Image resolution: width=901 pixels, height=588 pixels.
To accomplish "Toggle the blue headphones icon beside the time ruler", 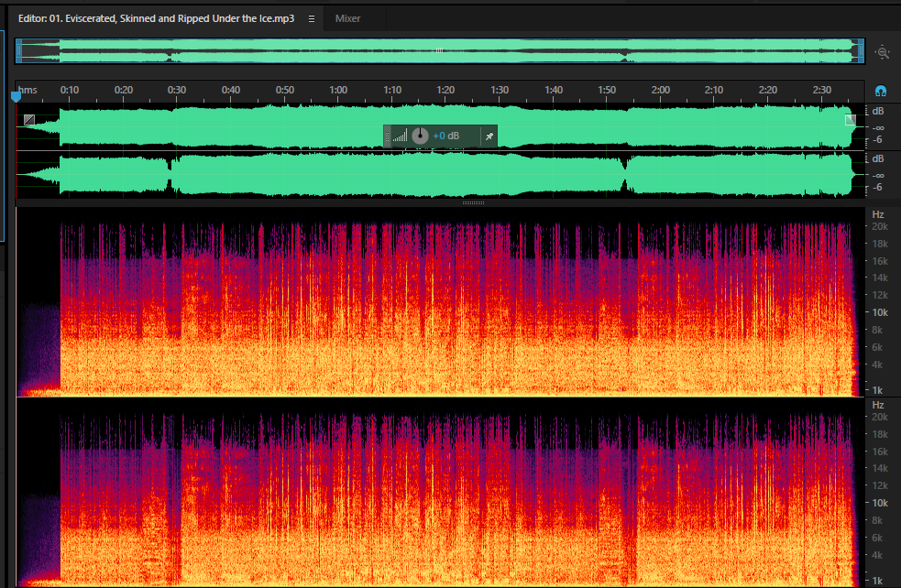I will tap(880, 91).
